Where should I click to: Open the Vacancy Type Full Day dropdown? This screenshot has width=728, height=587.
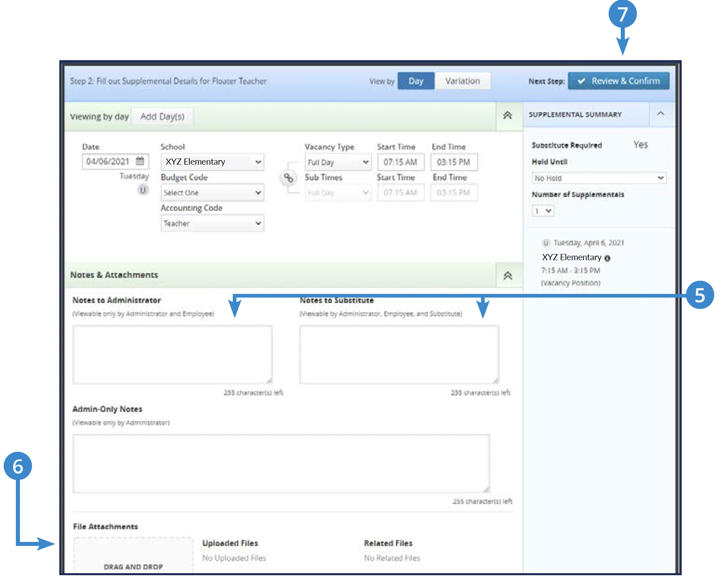pyautogui.click(x=338, y=162)
